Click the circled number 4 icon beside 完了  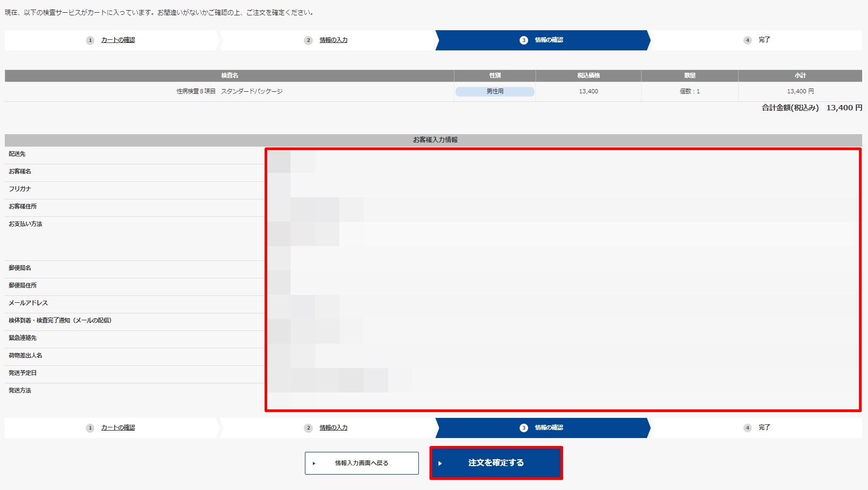click(748, 40)
